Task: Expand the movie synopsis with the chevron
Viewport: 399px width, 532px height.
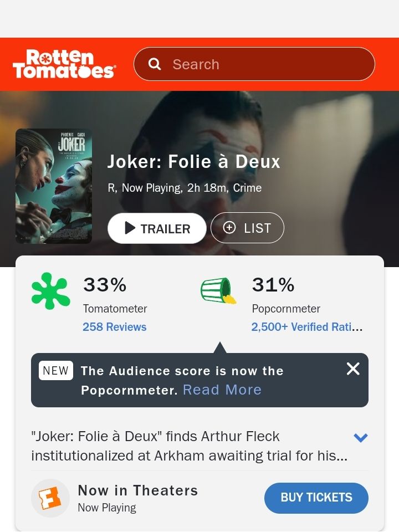Action: pos(360,438)
